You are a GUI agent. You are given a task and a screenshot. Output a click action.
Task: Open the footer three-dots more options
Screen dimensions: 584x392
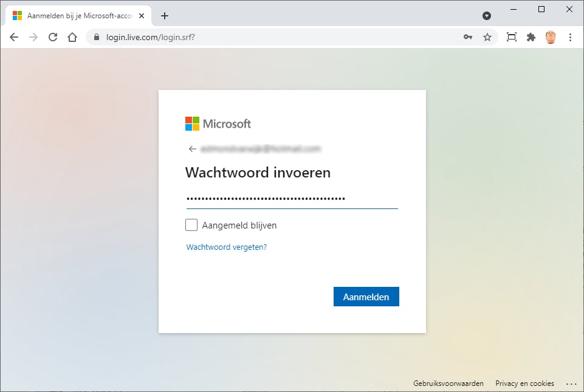pyautogui.click(x=571, y=383)
